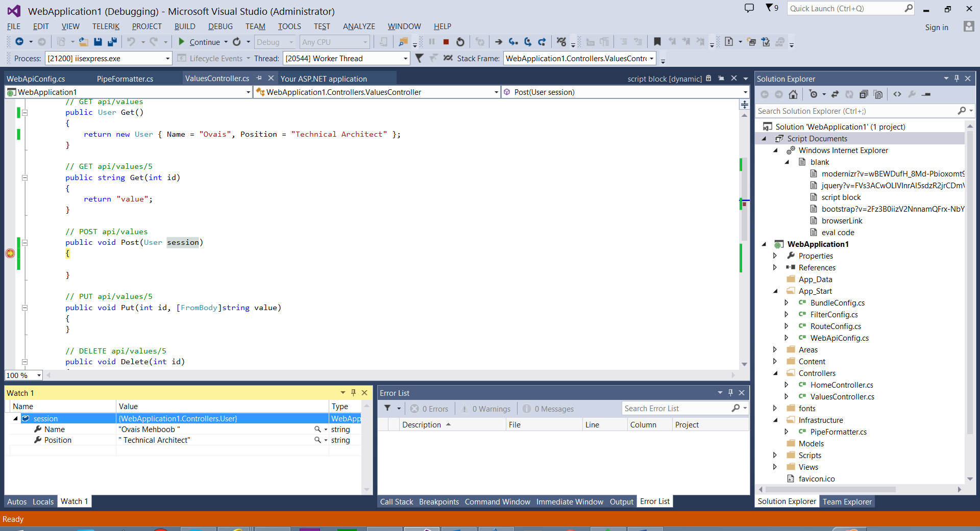The height and width of the screenshot is (531, 980).
Task: Click the Collapse All icon in Solution Explorer
Action: 864,94
